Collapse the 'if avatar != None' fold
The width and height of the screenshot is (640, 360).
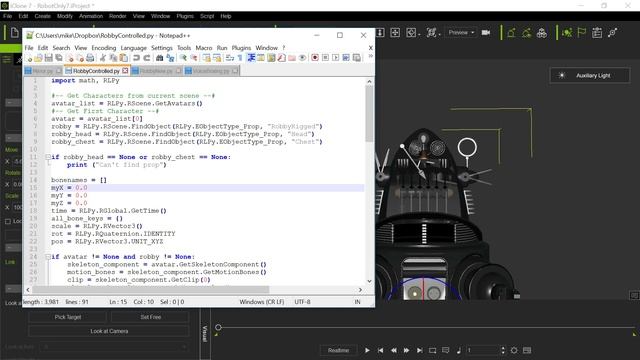48,257
